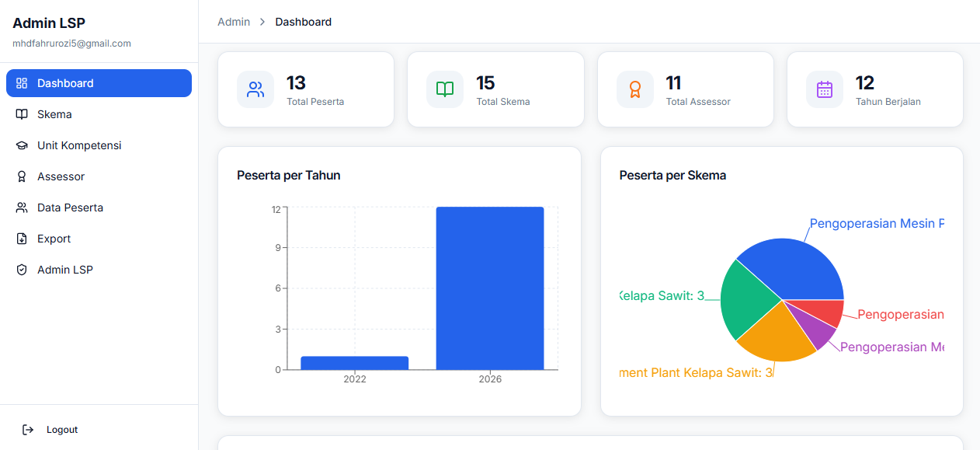This screenshot has height=450, width=980.
Task: Click the Admin breadcrumb link
Action: pos(234,22)
